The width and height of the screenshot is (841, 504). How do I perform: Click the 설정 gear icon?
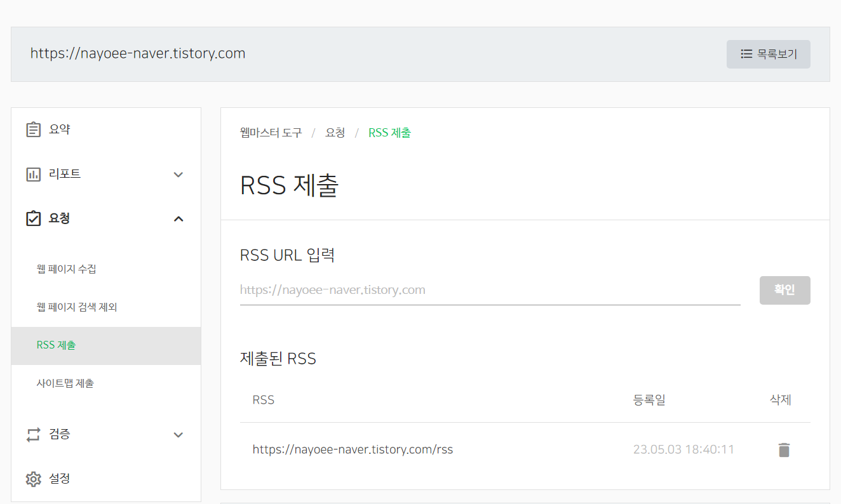pyautogui.click(x=33, y=479)
